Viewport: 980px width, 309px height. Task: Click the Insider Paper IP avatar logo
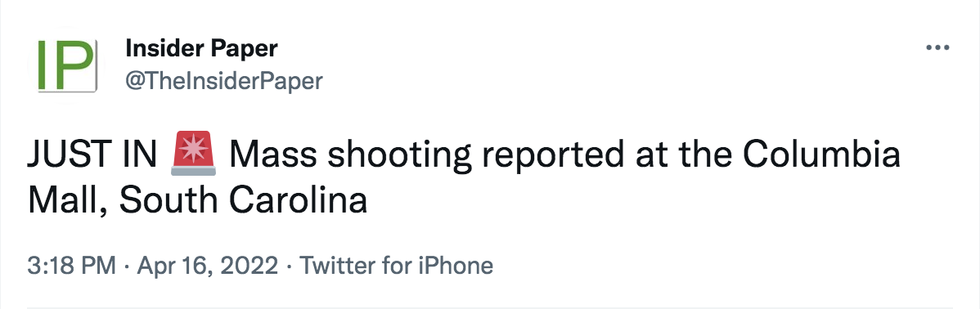(67, 65)
